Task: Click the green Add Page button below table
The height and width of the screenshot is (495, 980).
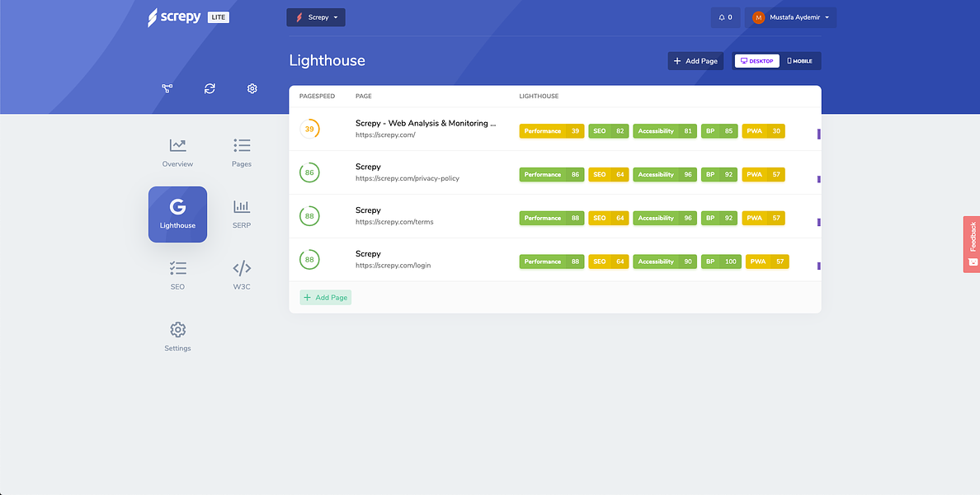Action: pyautogui.click(x=326, y=298)
